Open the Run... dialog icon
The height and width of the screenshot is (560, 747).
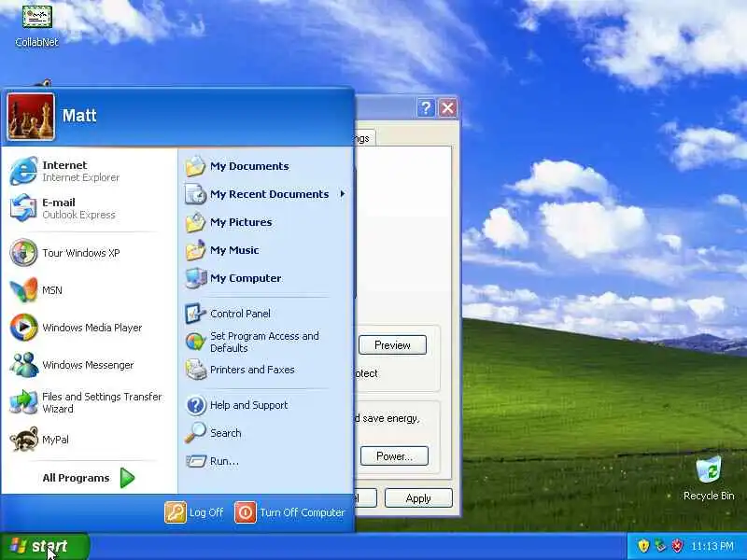(195, 461)
